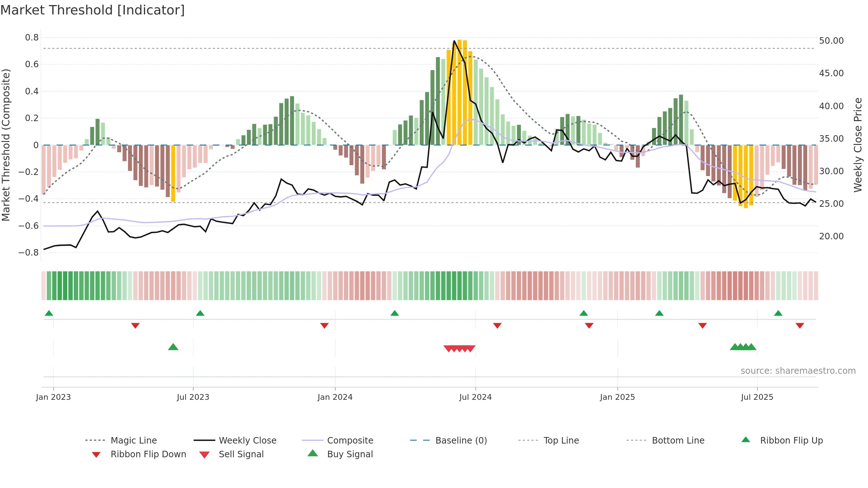Click the sharemaestro.com source label
This screenshot has width=868, height=488.
point(798,371)
